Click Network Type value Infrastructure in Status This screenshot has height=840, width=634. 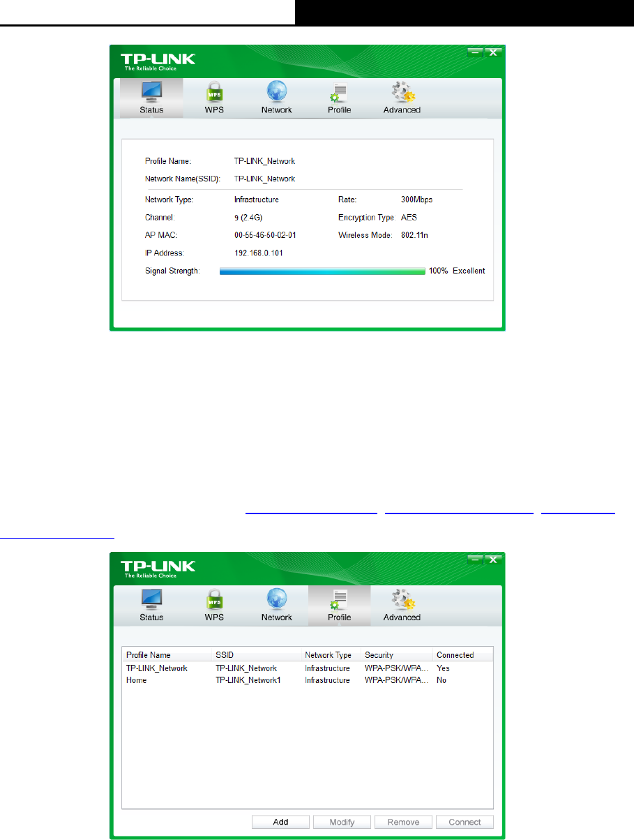tap(257, 200)
